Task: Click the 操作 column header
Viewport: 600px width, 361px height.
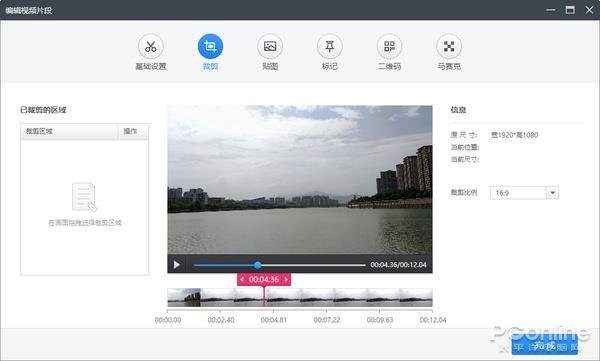Action: tap(133, 131)
